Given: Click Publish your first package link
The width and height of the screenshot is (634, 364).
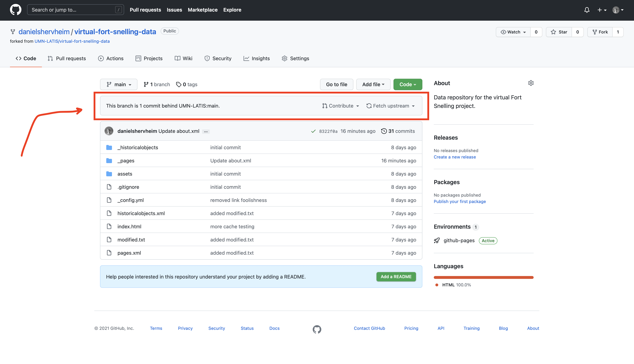Looking at the screenshot, I should (460, 202).
